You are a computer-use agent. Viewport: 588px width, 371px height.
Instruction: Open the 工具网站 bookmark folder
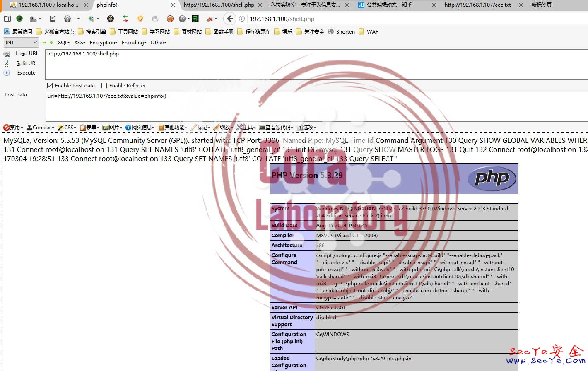click(124, 31)
